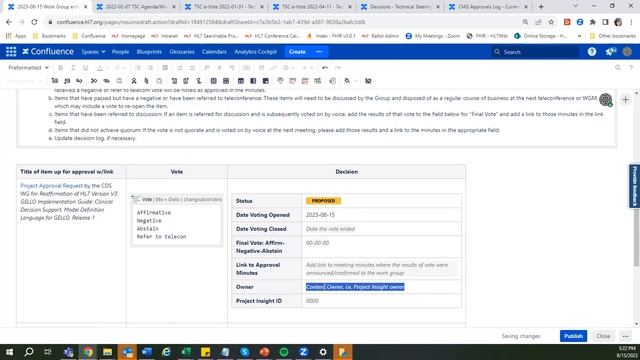
Task: Open the People menu item
Action: pos(120,52)
